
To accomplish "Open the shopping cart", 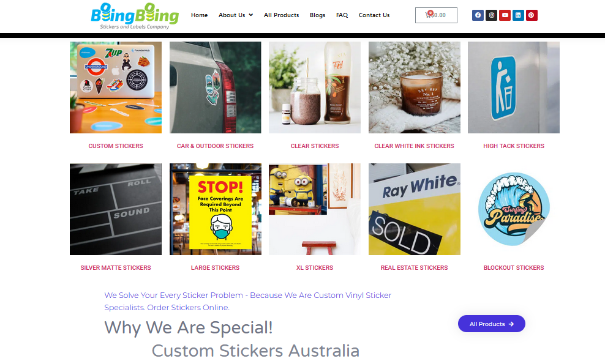I will point(436,15).
